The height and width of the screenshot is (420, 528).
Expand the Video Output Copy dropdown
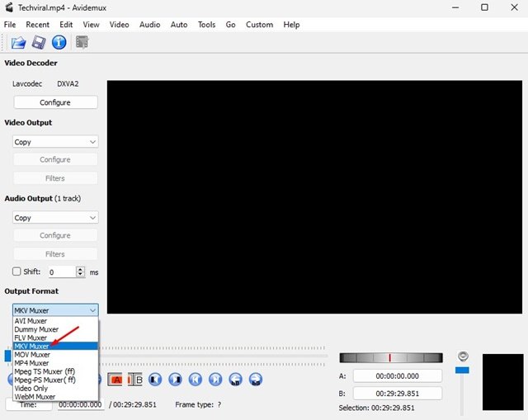(x=55, y=142)
